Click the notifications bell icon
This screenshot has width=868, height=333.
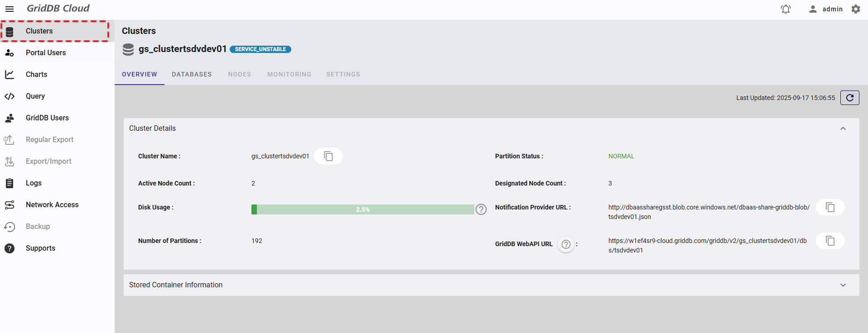(786, 9)
